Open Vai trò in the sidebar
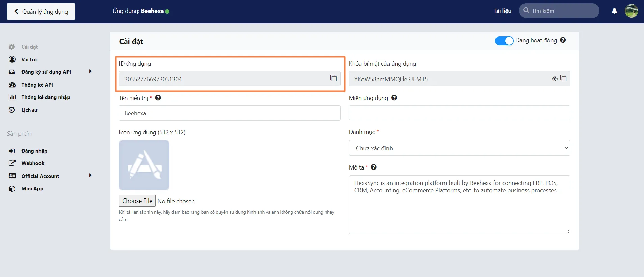 (29, 60)
